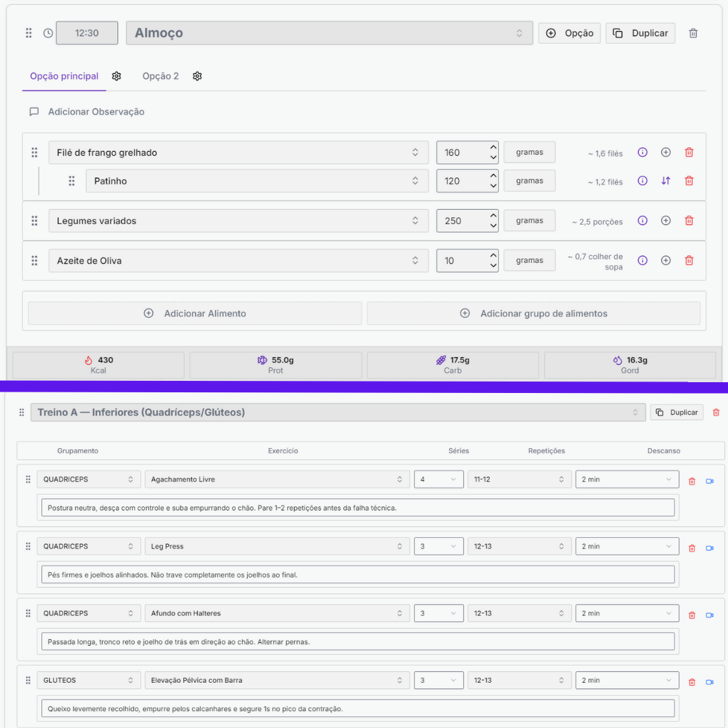Select the Opção principal tab
The height and width of the screenshot is (728, 728).
coord(64,76)
